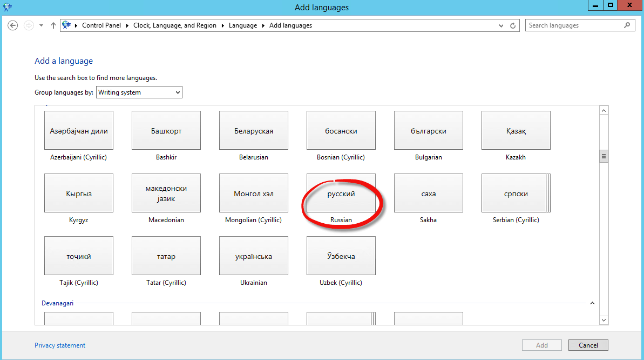Click the search magnifier icon
The image size is (644, 360).
(627, 25)
